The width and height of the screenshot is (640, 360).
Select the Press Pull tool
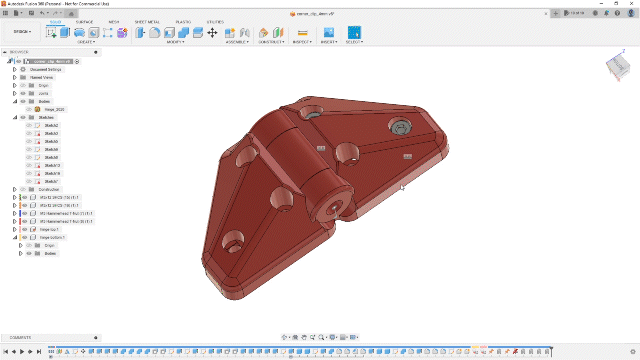[x=140, y=33]
